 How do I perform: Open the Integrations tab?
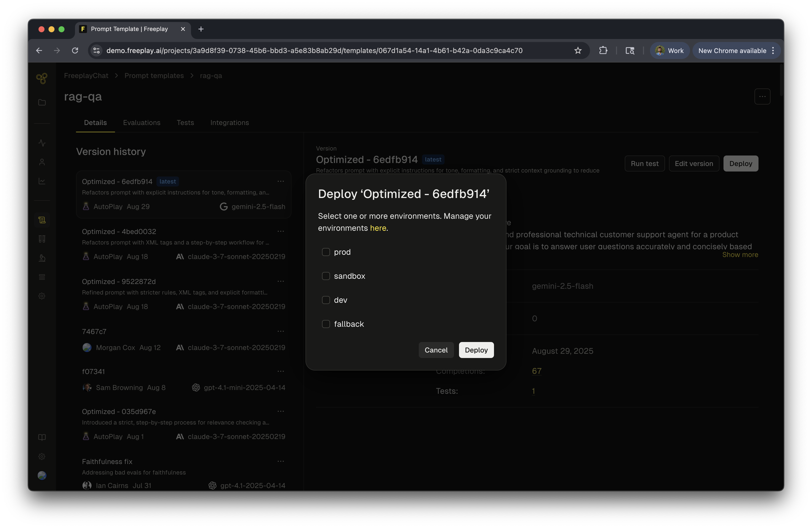click(x=229, y=122)
